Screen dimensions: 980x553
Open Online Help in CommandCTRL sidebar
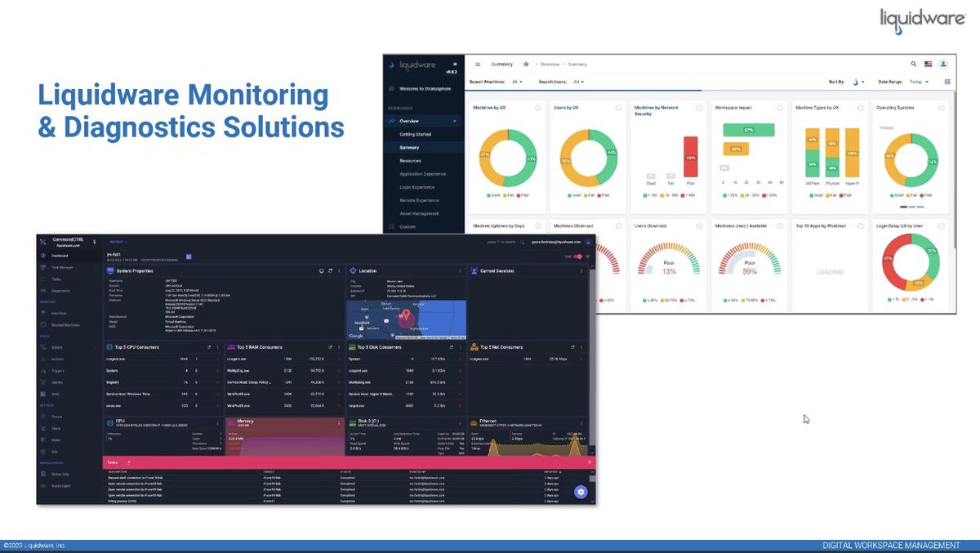click(60, 474)
